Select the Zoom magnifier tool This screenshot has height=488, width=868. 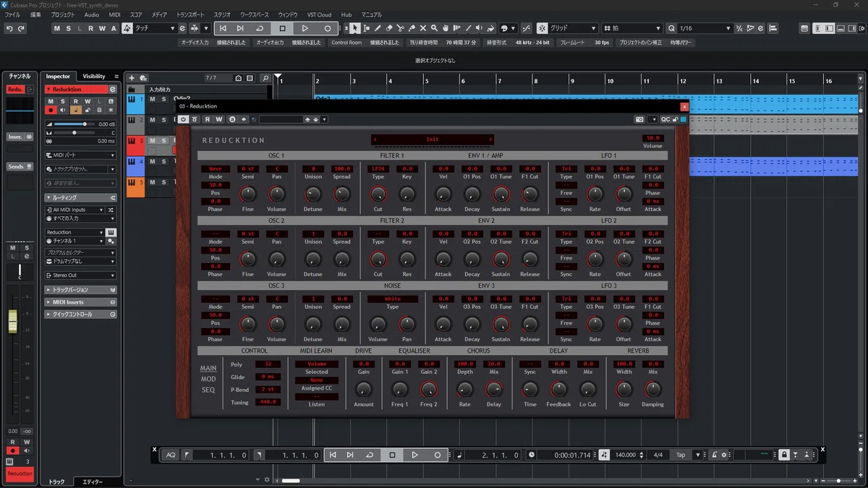pyautogui.click(x=434, y=28)
